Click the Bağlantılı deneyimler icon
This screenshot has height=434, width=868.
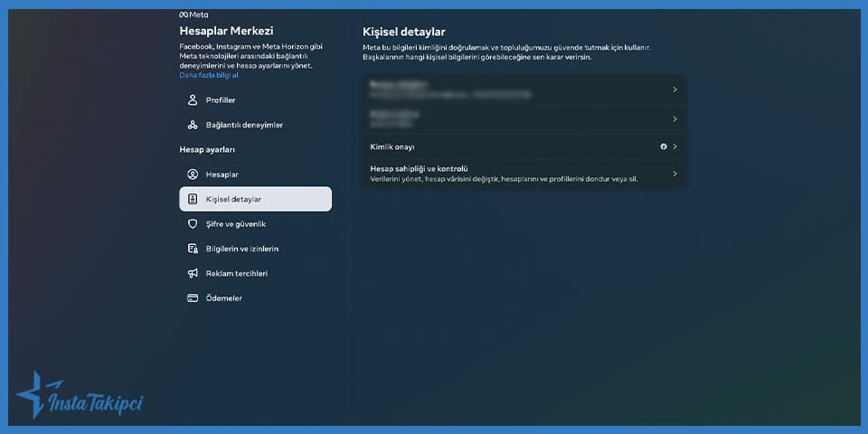193,125
